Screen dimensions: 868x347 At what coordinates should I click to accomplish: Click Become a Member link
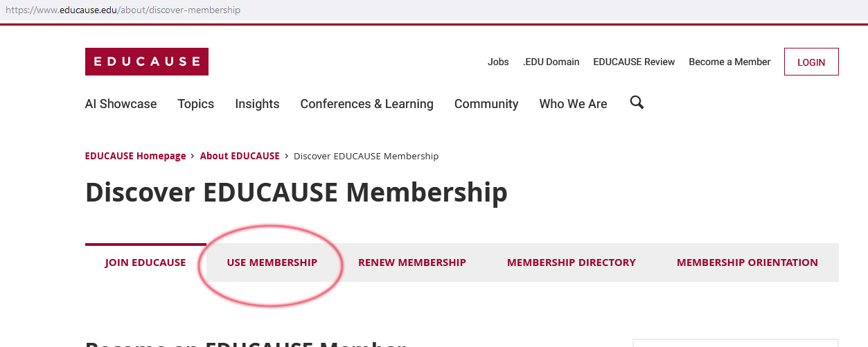click(x=729, y=62)
